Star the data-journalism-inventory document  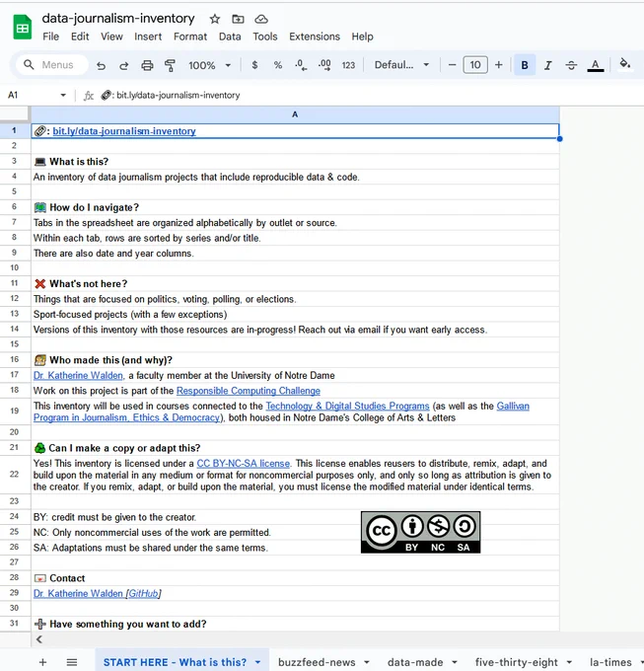(215, 19)
